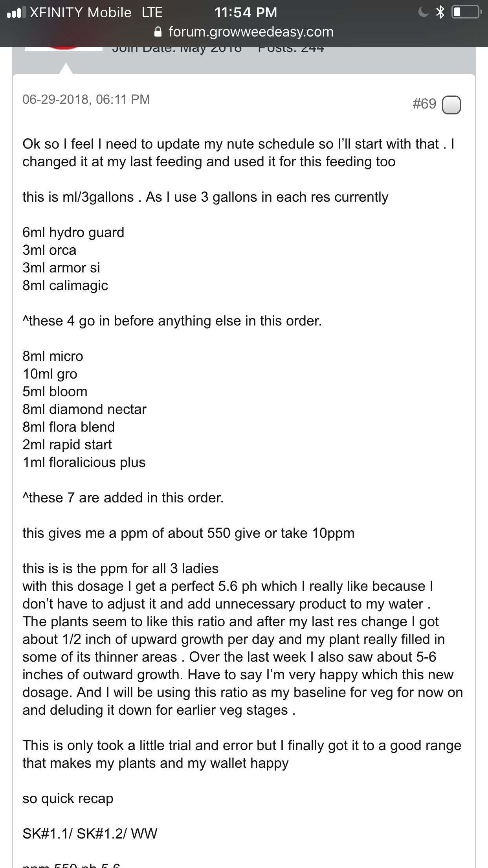488x868 pixels.
Task: Tap the forum.growweedeasy.com address bar
Action: pyautogui.click(x=244, y=32)
